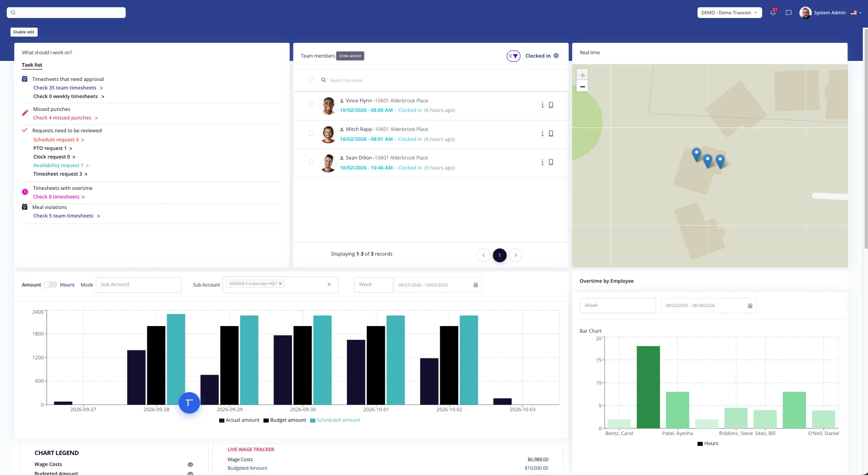868x475 pixels.
Task: Open device icon for Sean Dillon
Action: [551, 162]
